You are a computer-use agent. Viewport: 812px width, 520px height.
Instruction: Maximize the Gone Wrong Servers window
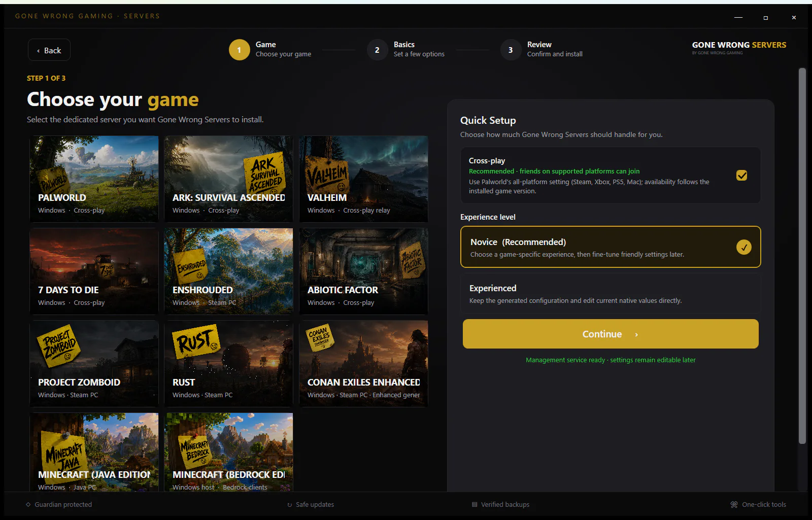point(766,17)
